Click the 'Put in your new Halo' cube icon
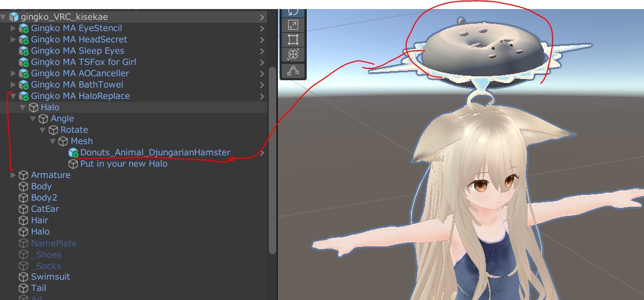Image resolution: width=644 pixels, height=300 pixels. pyautogui.click(x=73, y=164)
